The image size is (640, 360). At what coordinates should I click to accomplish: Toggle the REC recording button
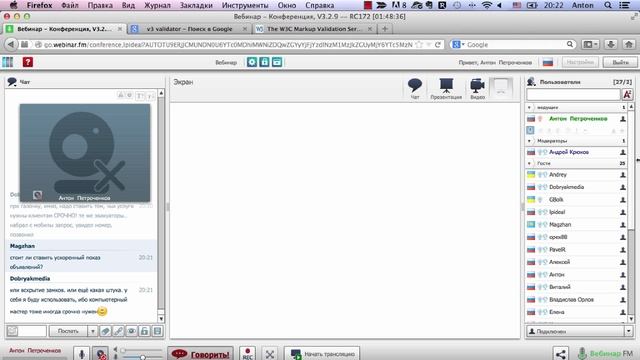[247, 354]
